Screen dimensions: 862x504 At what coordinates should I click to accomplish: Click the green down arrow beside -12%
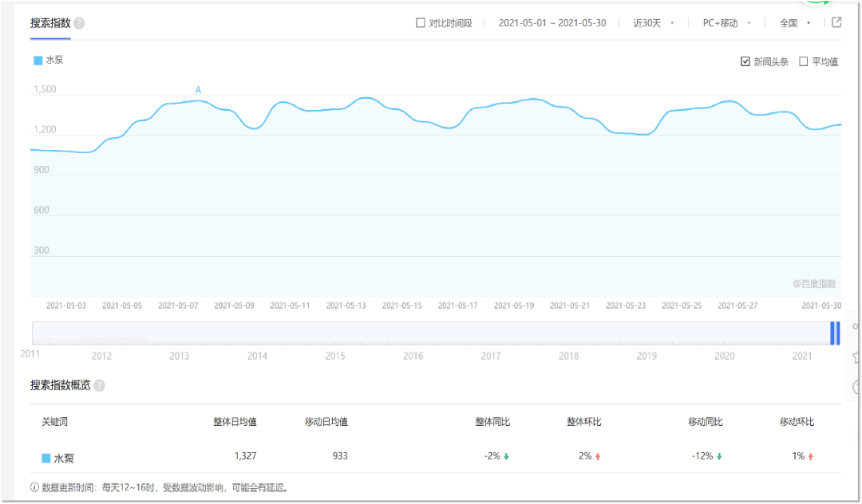[718, 456]
